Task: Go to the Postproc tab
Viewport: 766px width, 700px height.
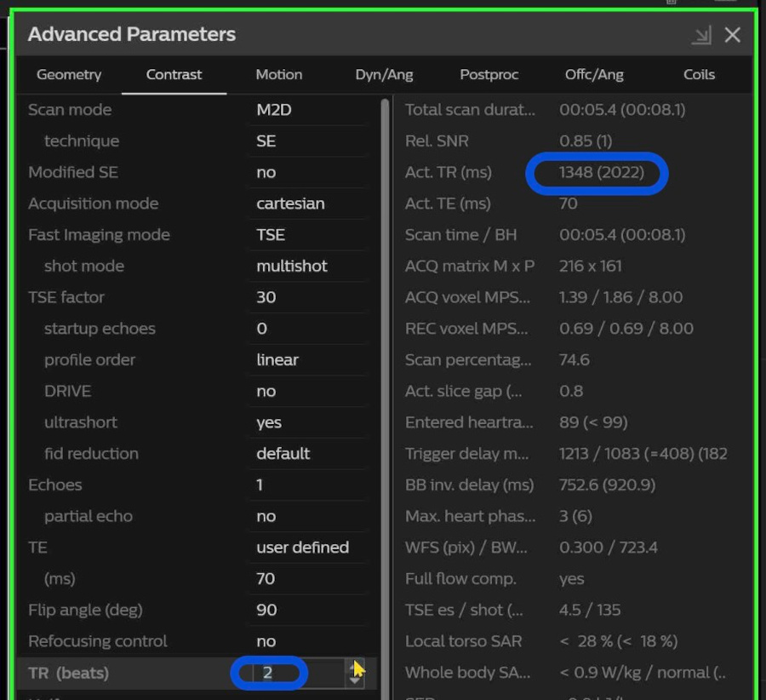Action: click(489, 75)
